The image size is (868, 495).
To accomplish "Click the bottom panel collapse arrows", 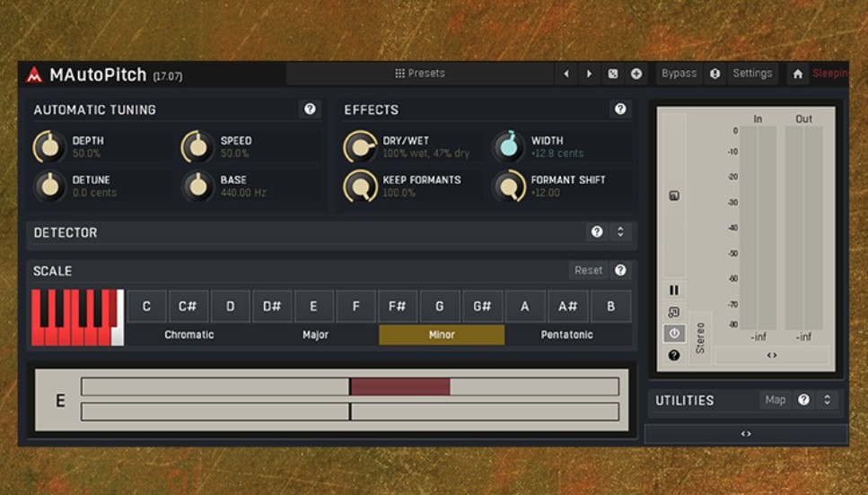I will [x=746, y=434].
